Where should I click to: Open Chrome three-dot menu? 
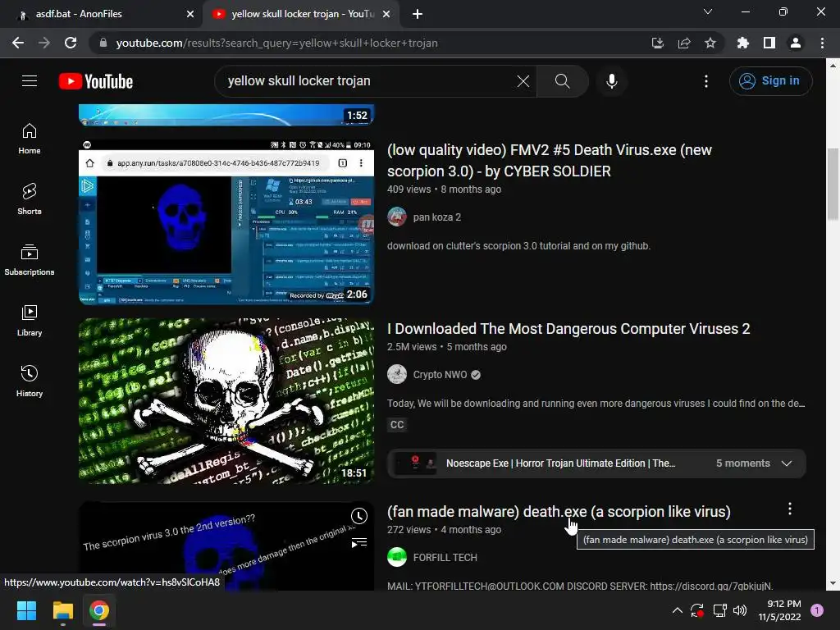822,43
